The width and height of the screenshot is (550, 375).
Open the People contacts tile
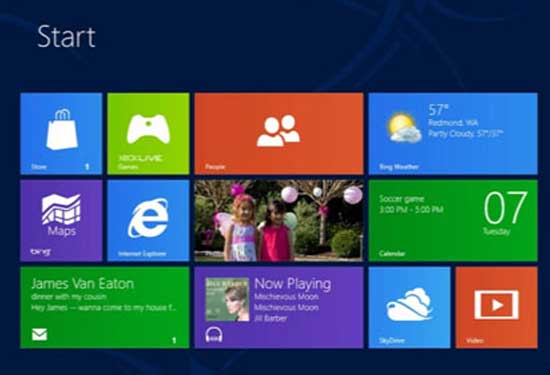[x=279, y=133]
